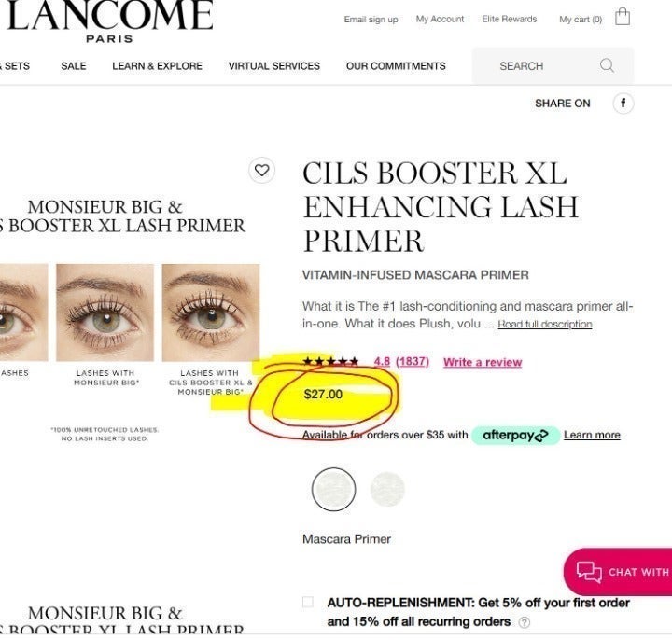Open Learn & Explore menu

click(x=158, y=66)
